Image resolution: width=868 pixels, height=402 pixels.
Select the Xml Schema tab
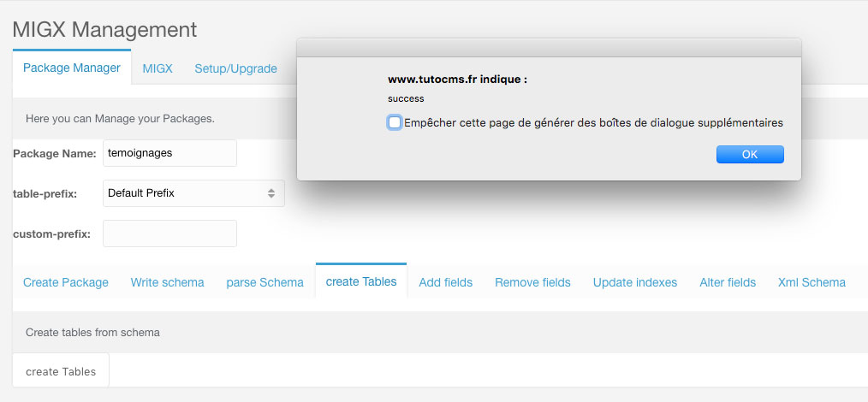[812, 282]
